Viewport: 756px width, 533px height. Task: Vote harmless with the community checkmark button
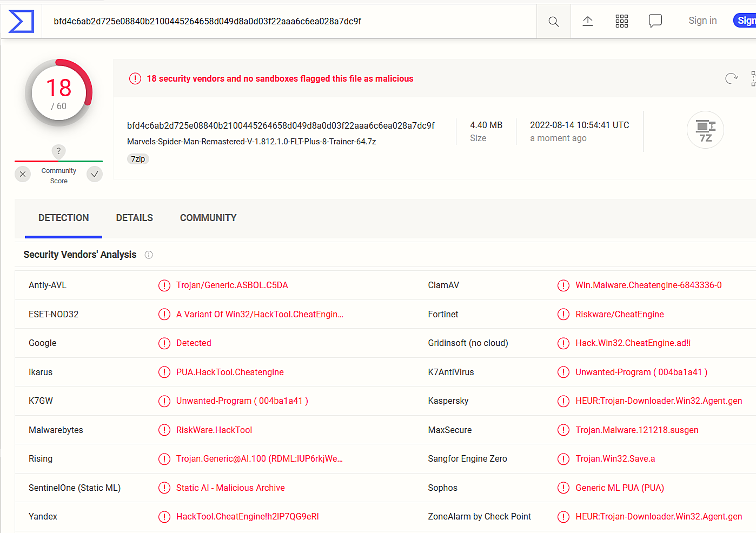click(95, 174)
